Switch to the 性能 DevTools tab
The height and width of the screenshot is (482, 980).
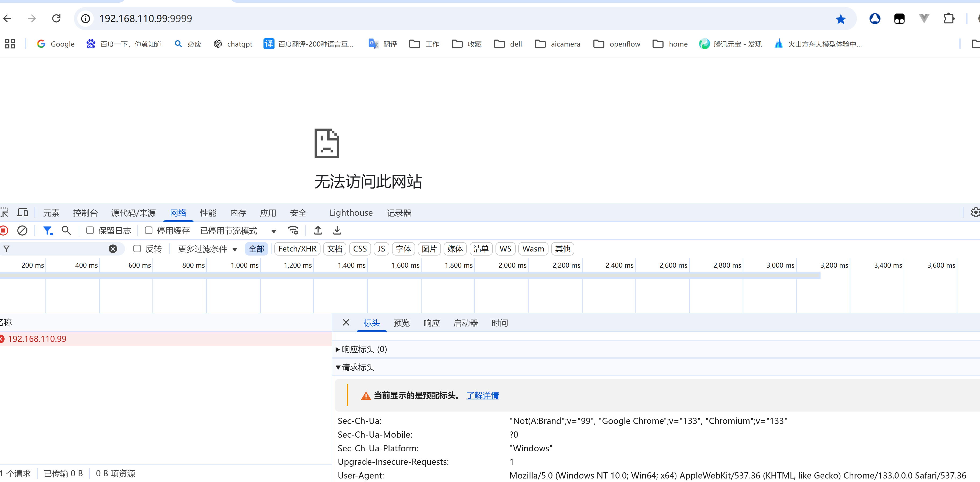208,213
